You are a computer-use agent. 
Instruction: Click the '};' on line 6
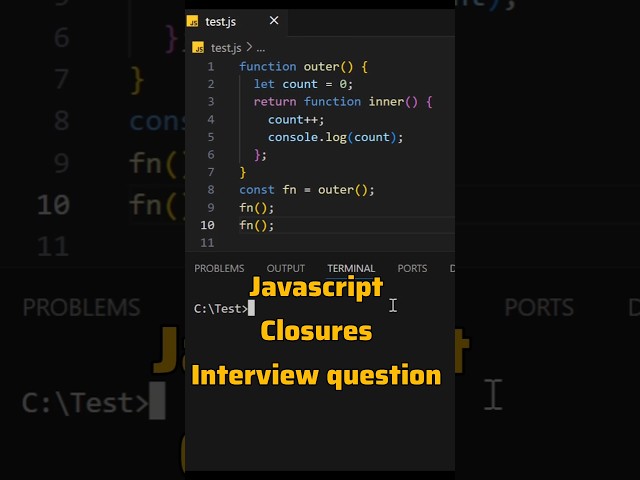260,155
